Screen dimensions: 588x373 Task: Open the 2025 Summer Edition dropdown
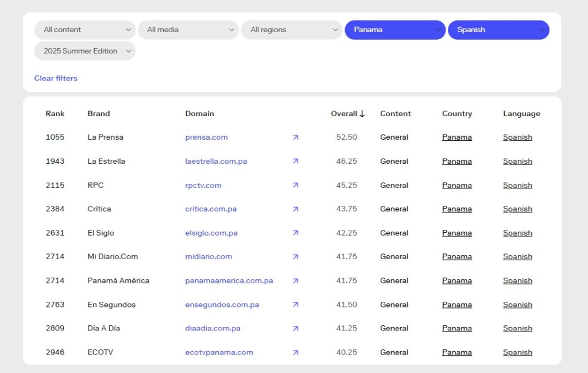click(x=85, y=51)
